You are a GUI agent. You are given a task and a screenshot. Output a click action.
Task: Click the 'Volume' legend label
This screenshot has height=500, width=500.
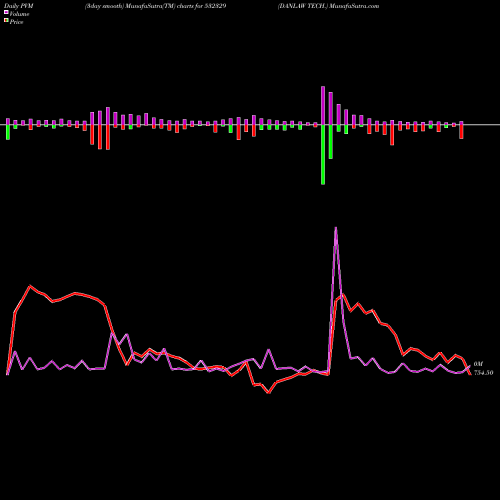pos(19,14)
